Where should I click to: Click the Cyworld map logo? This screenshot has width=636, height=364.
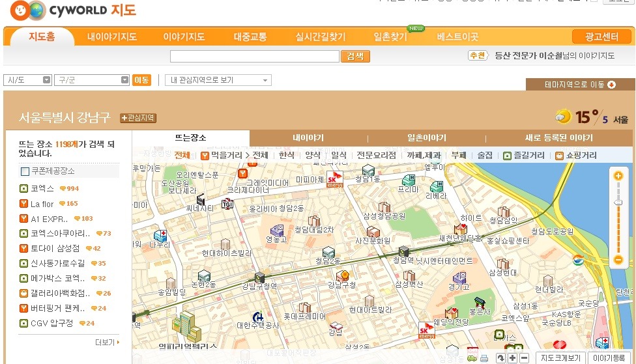point(73,10)
